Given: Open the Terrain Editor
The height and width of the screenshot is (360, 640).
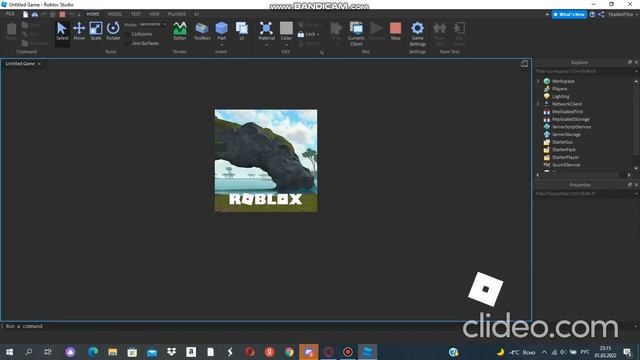Looking at the screenshot, I should (180, 31).
